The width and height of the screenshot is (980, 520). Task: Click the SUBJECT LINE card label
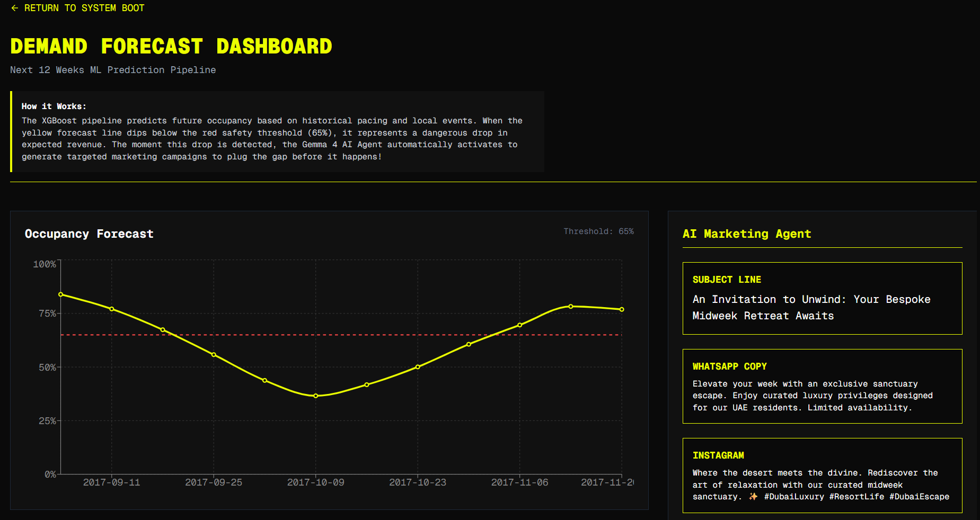tap(727, 280)
